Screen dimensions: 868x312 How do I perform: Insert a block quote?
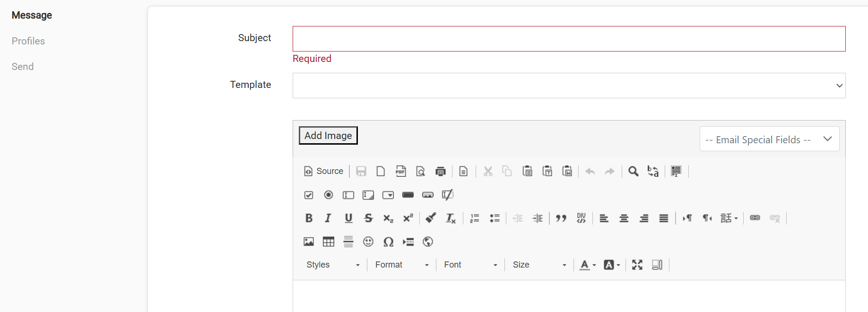click(561, 218)
